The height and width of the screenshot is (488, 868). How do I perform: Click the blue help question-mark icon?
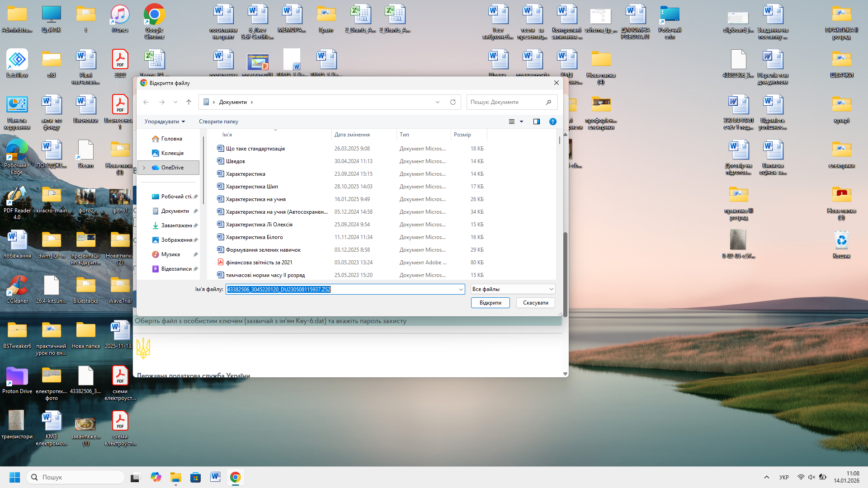coord(552,122)
